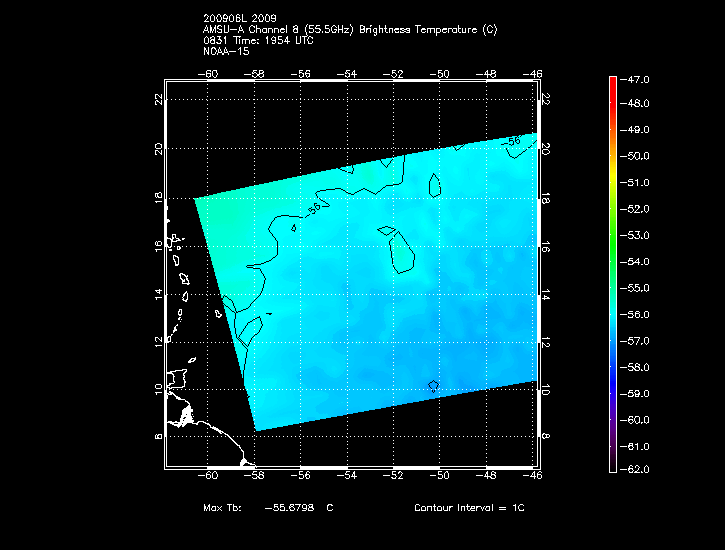The width and height of the screenshot is (725, 550).
Task: Select the NOAA-15 satellite label
Action: click(x=225, y=51)
